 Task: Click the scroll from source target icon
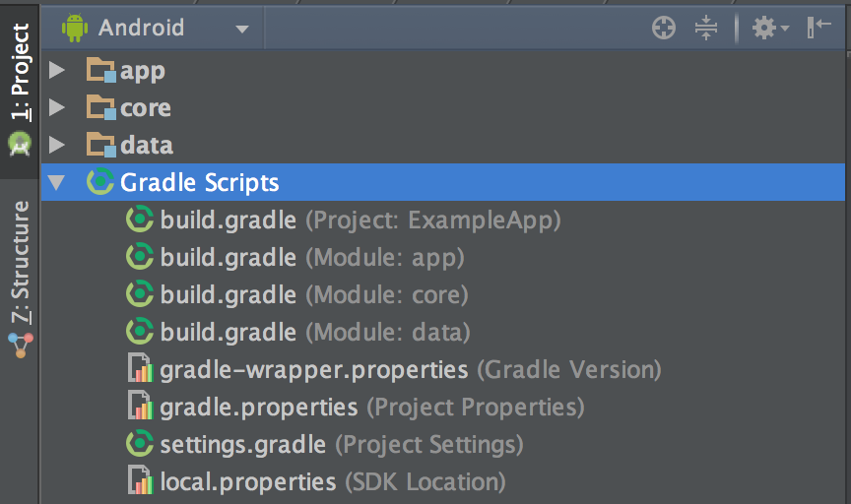click(663, 28)
